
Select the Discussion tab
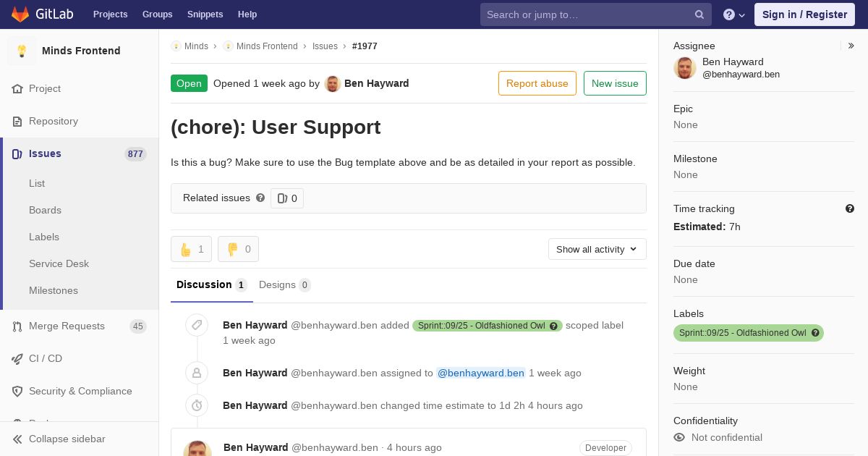tap(210, 285)
